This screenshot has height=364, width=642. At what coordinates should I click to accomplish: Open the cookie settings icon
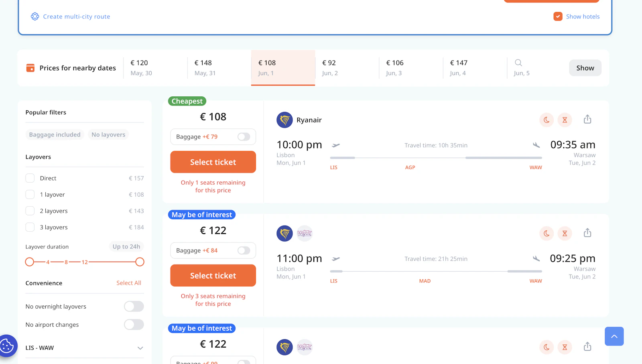click(x=7, y=346)
